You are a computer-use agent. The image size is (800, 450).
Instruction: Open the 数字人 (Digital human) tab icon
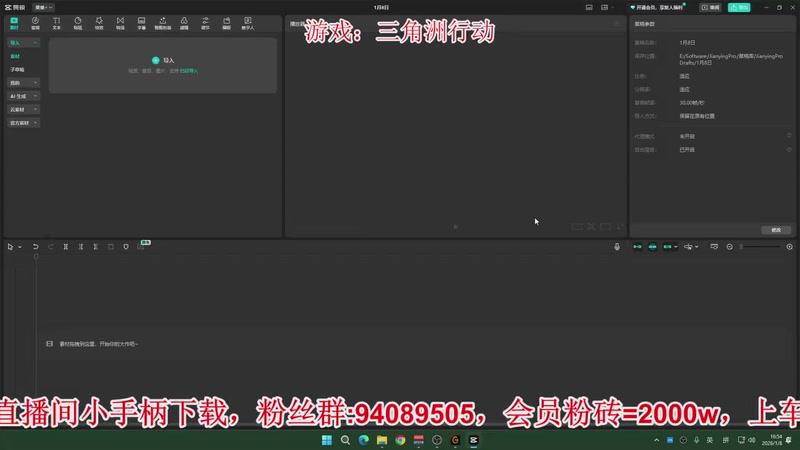pyautogui.click(x=248, y=21)
